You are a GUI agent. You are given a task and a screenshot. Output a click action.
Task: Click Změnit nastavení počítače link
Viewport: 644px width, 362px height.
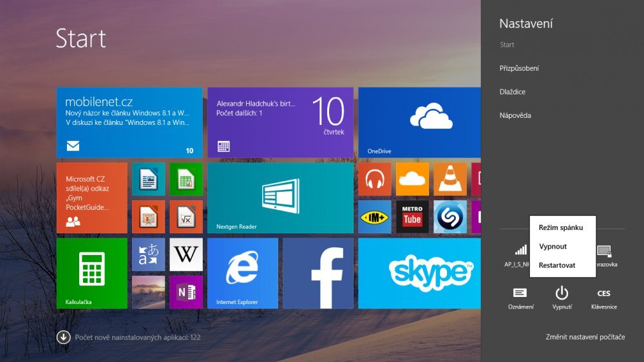pos(585,337)
